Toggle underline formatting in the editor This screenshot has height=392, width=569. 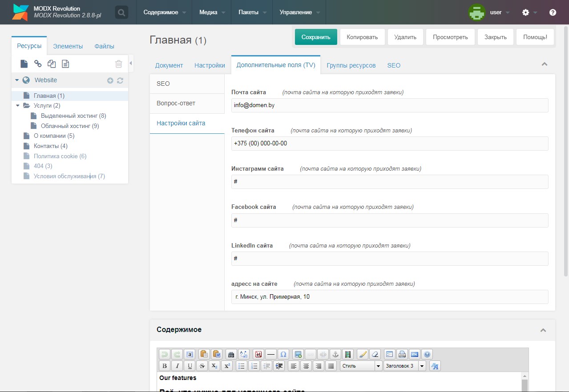coord(190,366)
